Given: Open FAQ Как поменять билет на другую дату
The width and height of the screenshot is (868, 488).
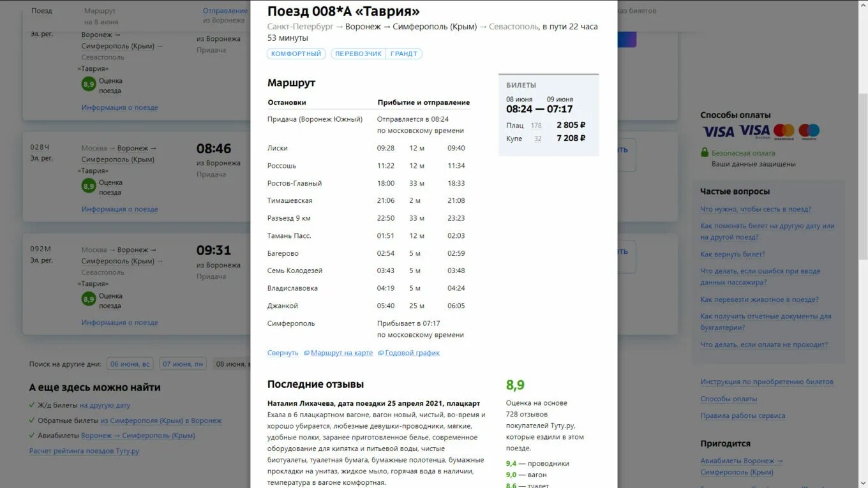Looking at the screenshot, I should click(x=767, y=232).
